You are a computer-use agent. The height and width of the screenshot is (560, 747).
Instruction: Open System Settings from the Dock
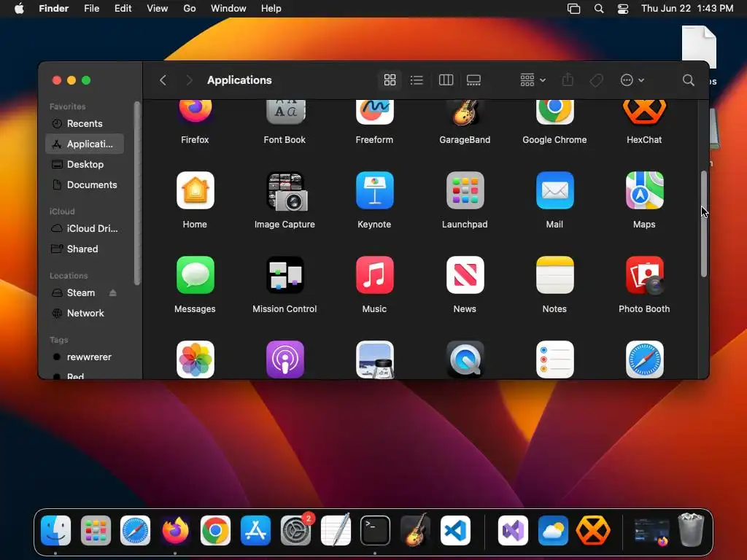295,531
